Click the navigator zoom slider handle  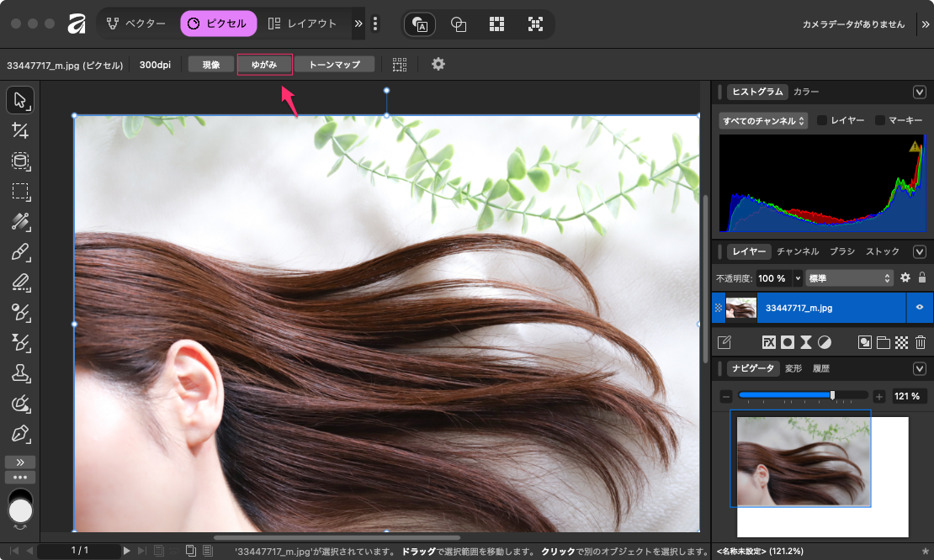pyautogui.click(x=832, y=395)
